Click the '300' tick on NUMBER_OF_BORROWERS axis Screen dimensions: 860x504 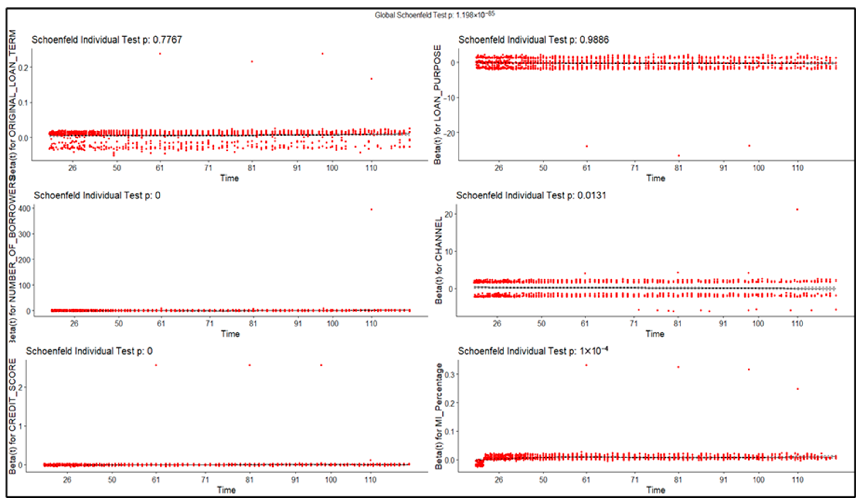point(25,234)
